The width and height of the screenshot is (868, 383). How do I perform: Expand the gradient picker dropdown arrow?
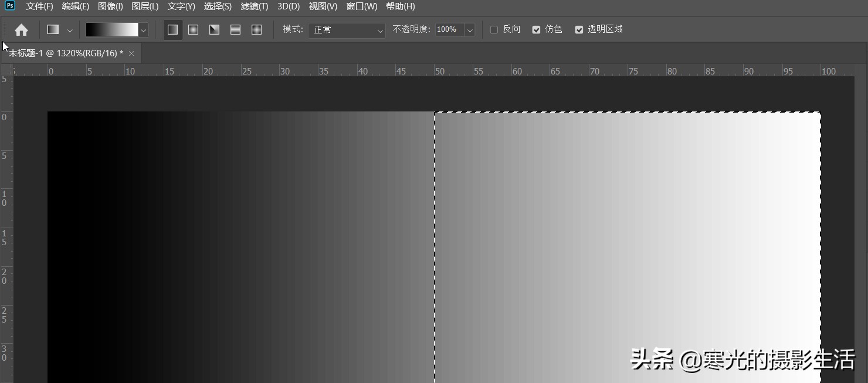[x=144, y=29]
